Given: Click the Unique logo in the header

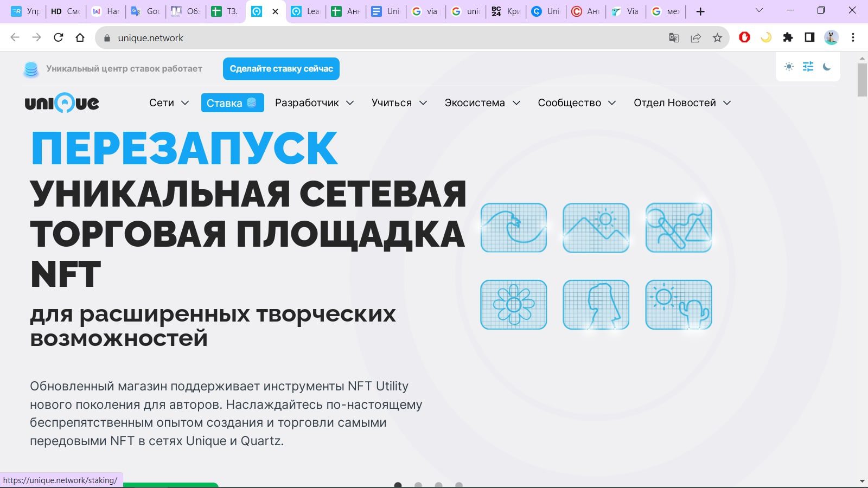Looking at the screenshot, I should click(x=62, y=103).
